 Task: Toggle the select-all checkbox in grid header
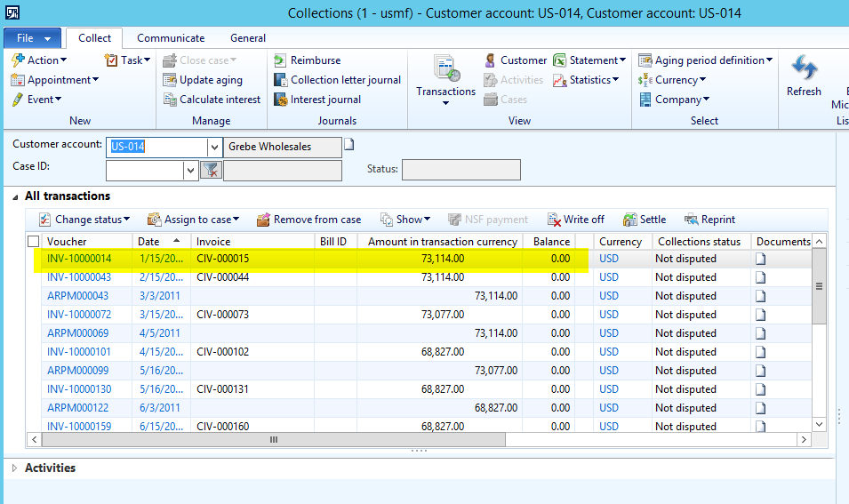click(34, 242)
